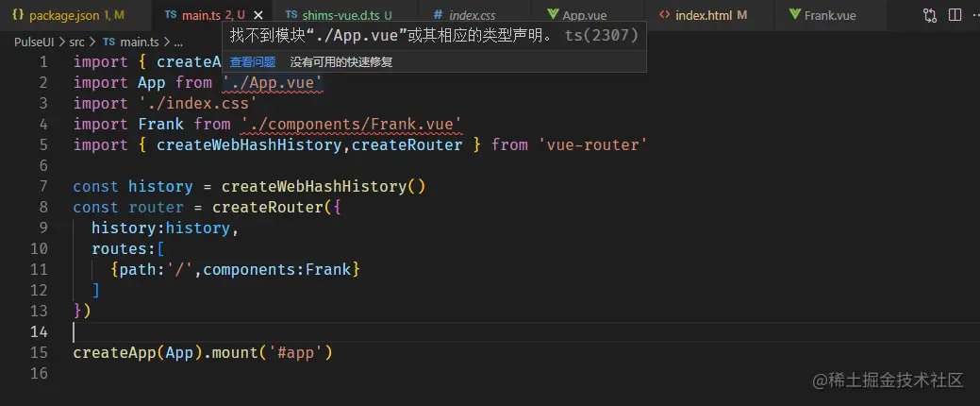
Task: Click the './components/Frank.vue' import path
Action: click(x=351, y=124)
